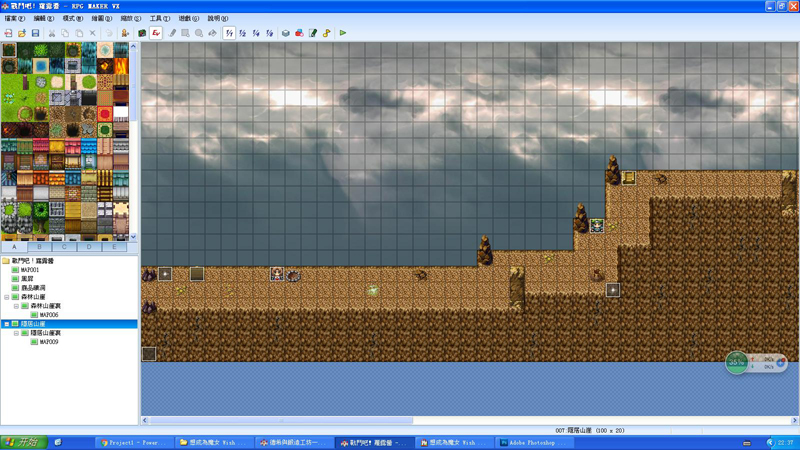Click the Playtest green arrow button
The image size is (800, 450).
(343, 33)
